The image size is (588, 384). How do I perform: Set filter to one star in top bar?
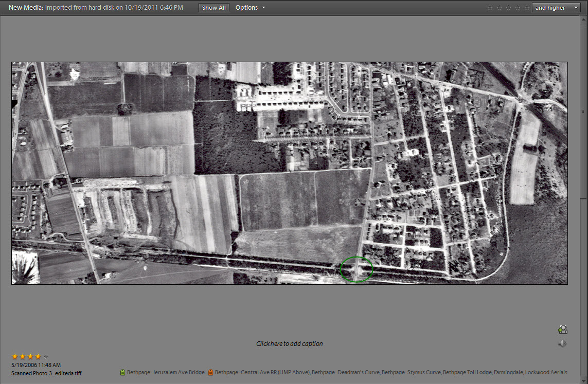click(490, 8)
